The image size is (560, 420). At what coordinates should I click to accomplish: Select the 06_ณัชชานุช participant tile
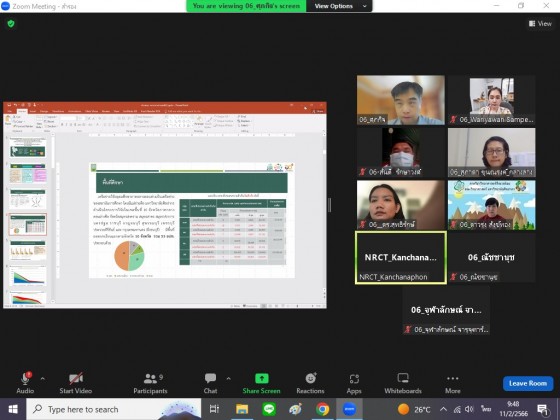pyautogui.click(x=492, y=258)
